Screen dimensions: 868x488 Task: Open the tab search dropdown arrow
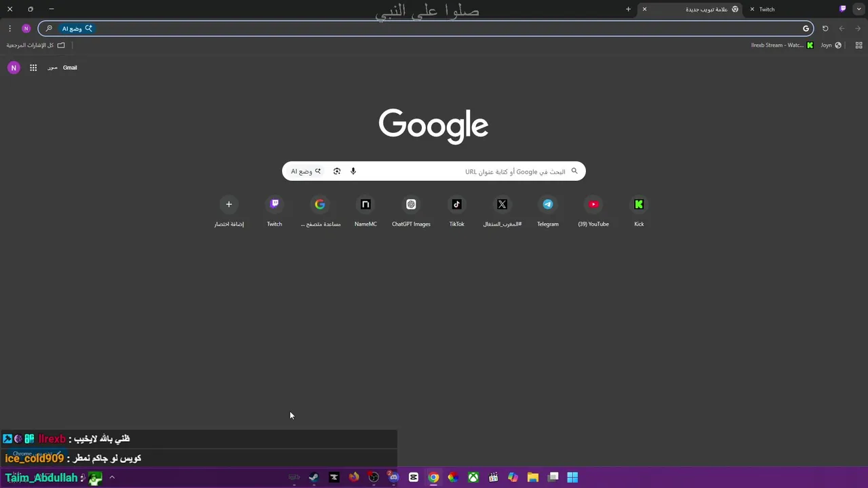point(859,9)
